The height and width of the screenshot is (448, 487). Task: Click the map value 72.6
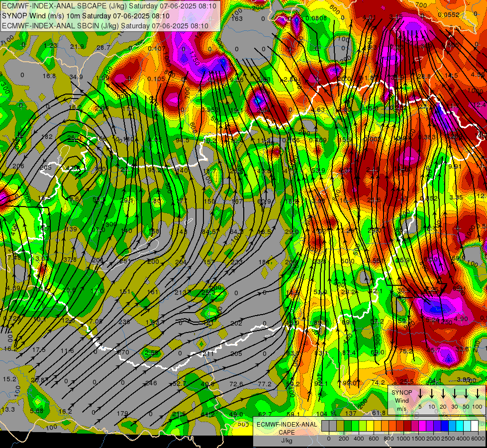click(x=236, y=384)
